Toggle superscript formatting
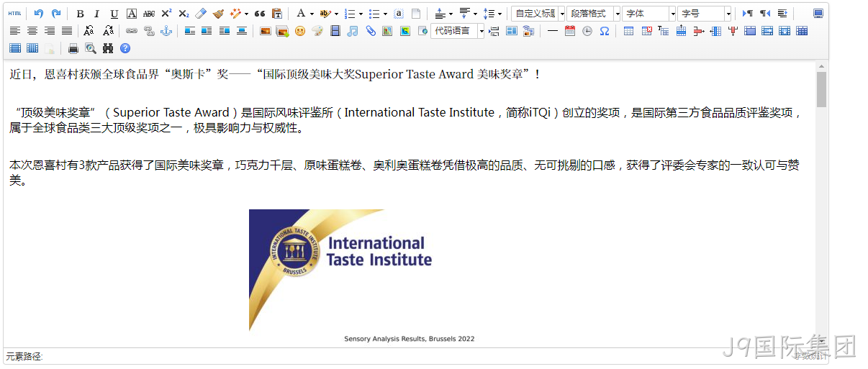 (166, 14)
